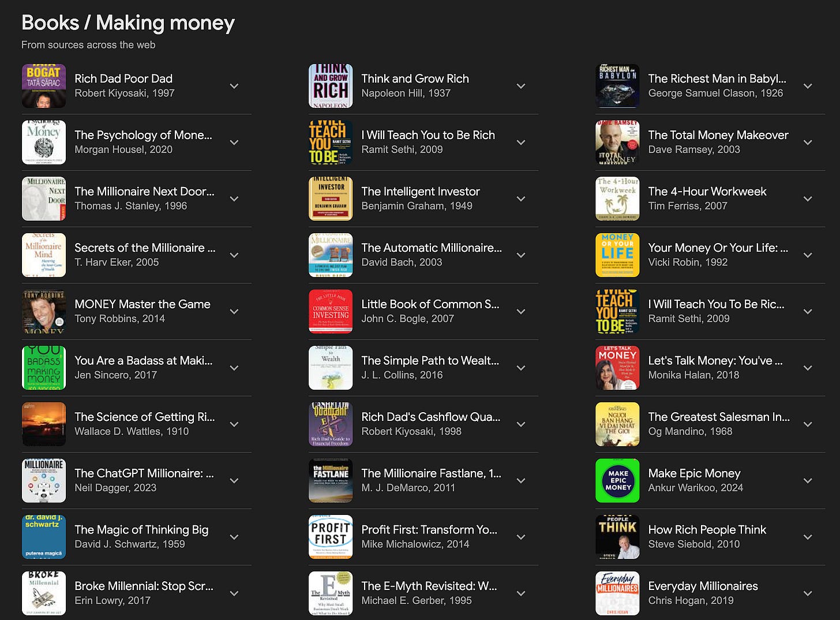Expand the Everyday Millionaires chevron

808,593
